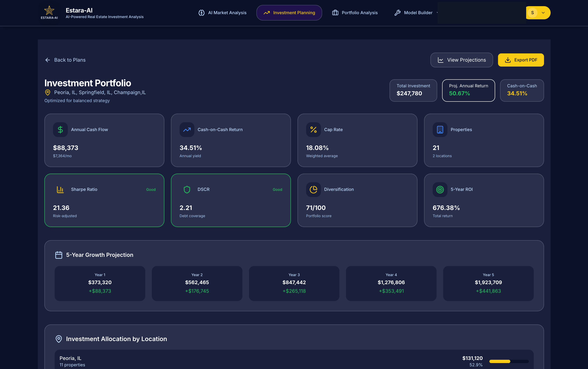Click the wrench icon beside Model Builder
Viewport: 588px width, 369px height.
click(398, 13)
